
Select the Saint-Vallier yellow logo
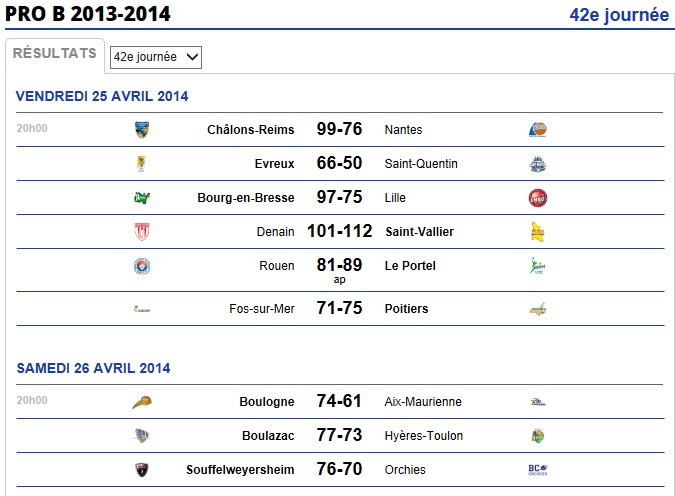[x=538, y=232]
